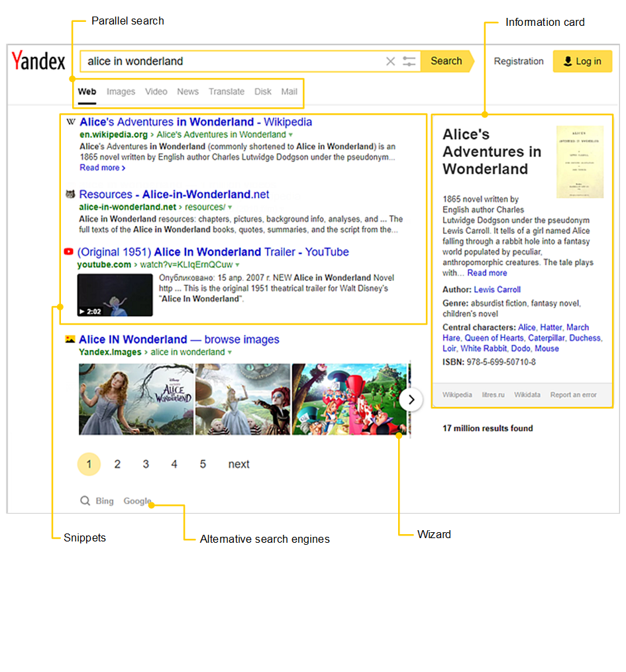Open the en.wikipedia.org green URL

(x=113, y=135)
